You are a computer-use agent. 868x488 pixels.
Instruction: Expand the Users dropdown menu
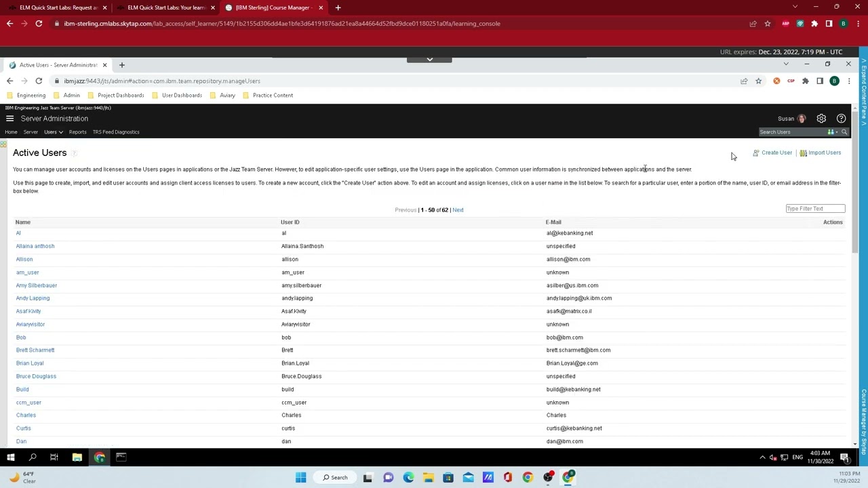[x=54, y=132]
